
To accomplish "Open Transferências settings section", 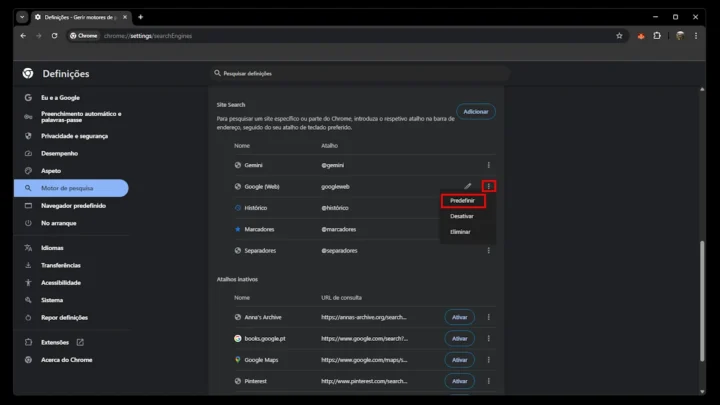I will [61, 265].
